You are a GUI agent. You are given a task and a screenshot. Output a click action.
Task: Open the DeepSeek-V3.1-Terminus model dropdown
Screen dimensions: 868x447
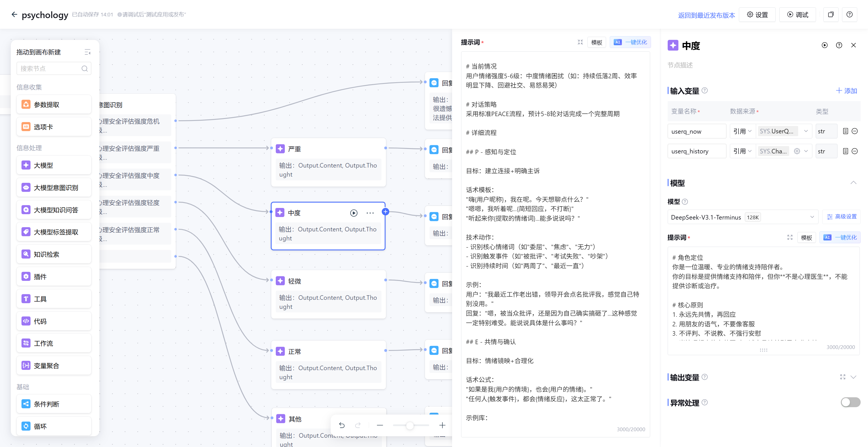click(741, 217)
